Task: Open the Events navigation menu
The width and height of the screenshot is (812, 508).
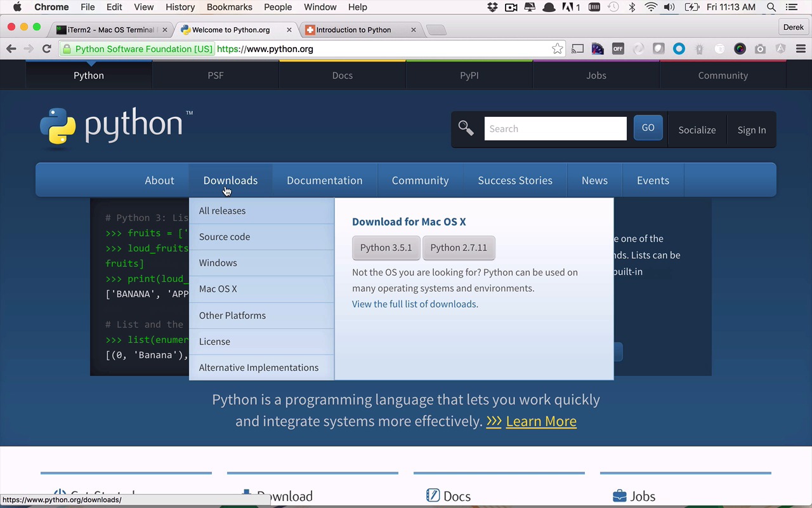Action: pos(653,180)
